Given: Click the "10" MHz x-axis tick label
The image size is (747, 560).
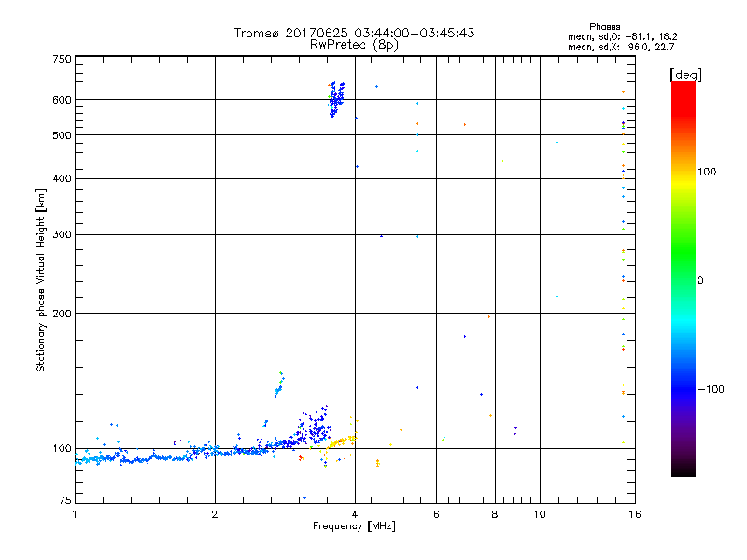Looking at the screenshot, I should (540, 514).
